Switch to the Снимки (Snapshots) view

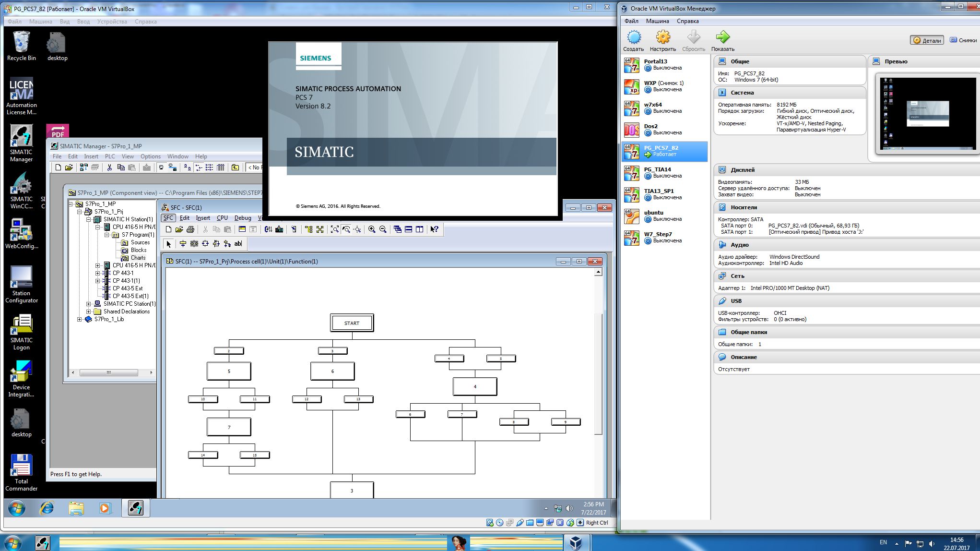coord(964,40)
